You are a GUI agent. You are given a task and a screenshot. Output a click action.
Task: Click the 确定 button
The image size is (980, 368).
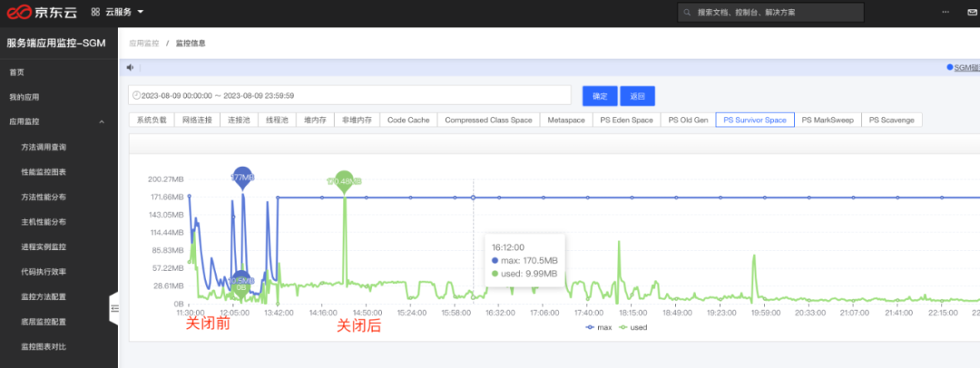tap(600, 96)
